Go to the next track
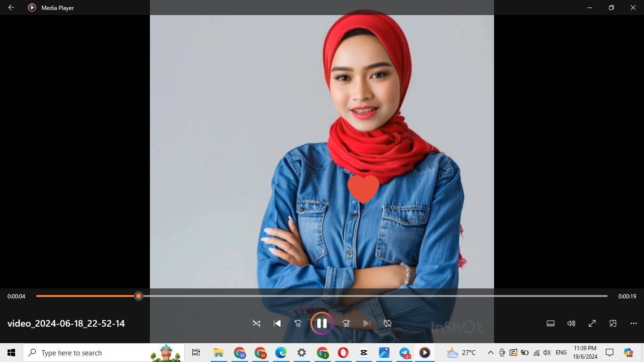This screenshot has height=362, width=644. coord(367,323)
